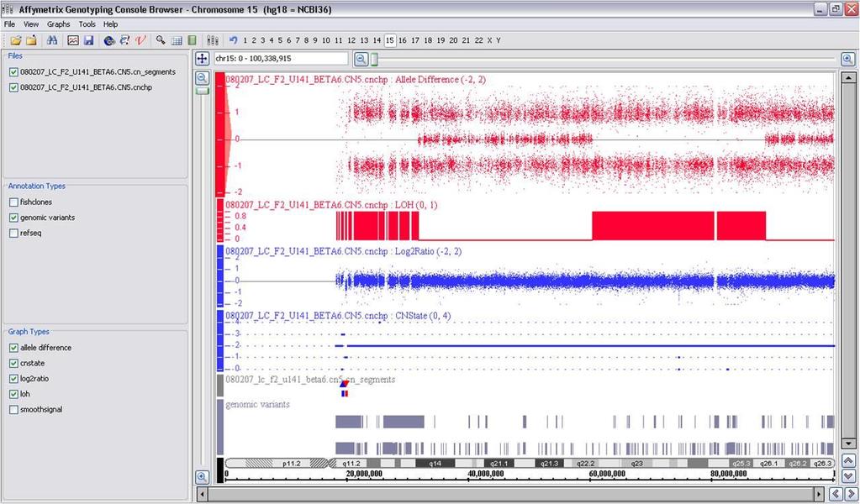Enable the smoothsignal graph checkbox
860x504 pixels.
point(13,409)
